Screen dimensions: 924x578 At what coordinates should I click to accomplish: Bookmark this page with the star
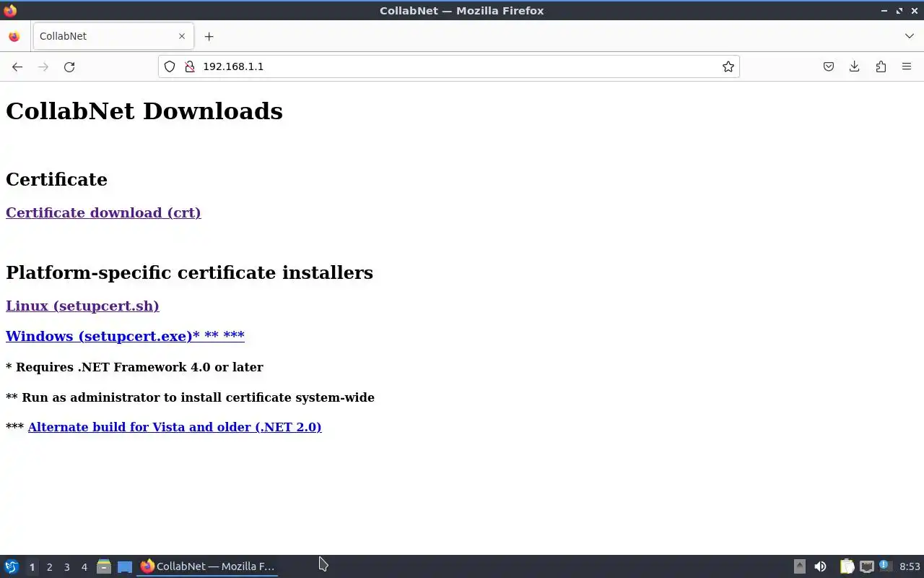[x=728, y=66]
